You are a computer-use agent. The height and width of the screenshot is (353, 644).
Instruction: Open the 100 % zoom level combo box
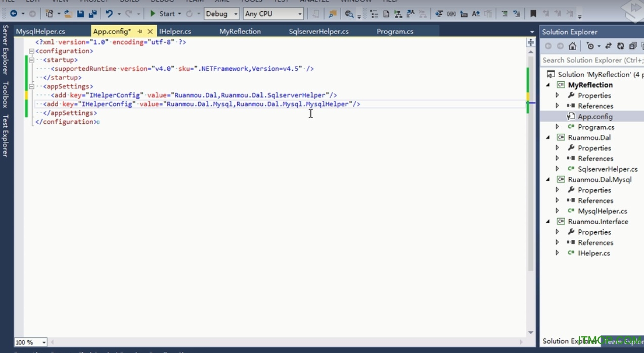coord(30,342)
